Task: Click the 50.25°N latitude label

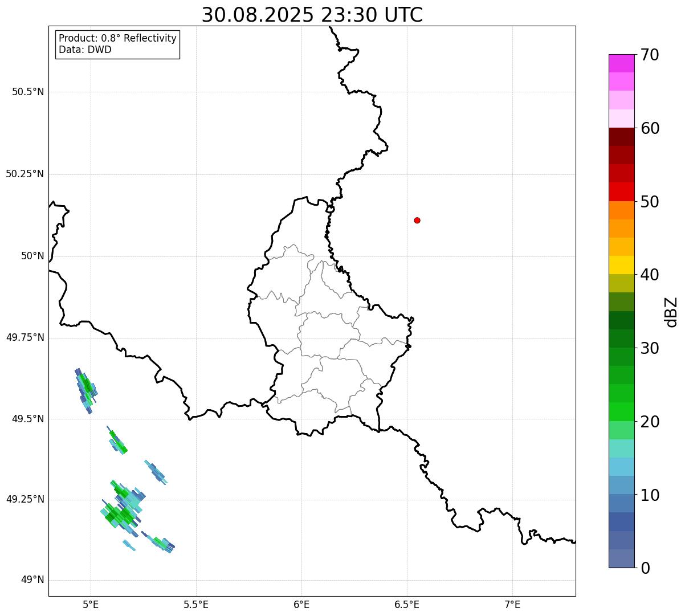Action: [25, 174]
